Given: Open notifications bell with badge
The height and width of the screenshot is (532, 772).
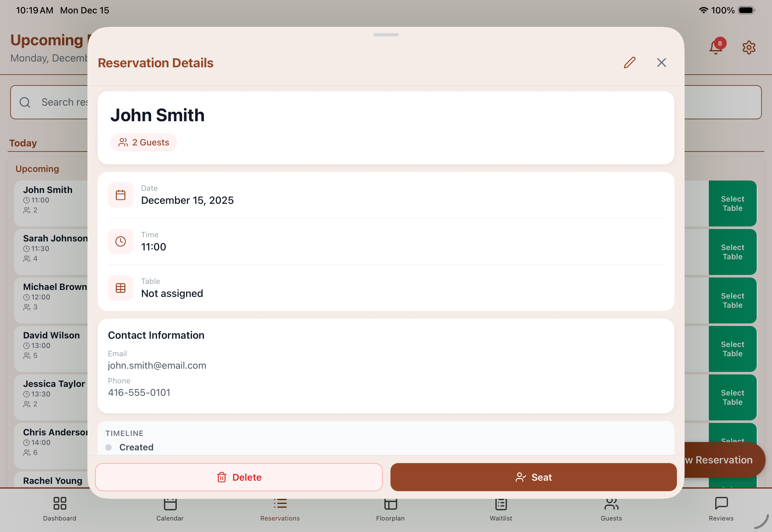Looking at the screenshot, I should point(716,47).
